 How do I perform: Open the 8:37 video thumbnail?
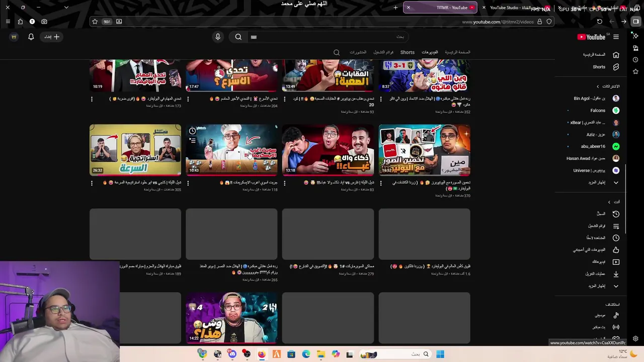[425, 75]
